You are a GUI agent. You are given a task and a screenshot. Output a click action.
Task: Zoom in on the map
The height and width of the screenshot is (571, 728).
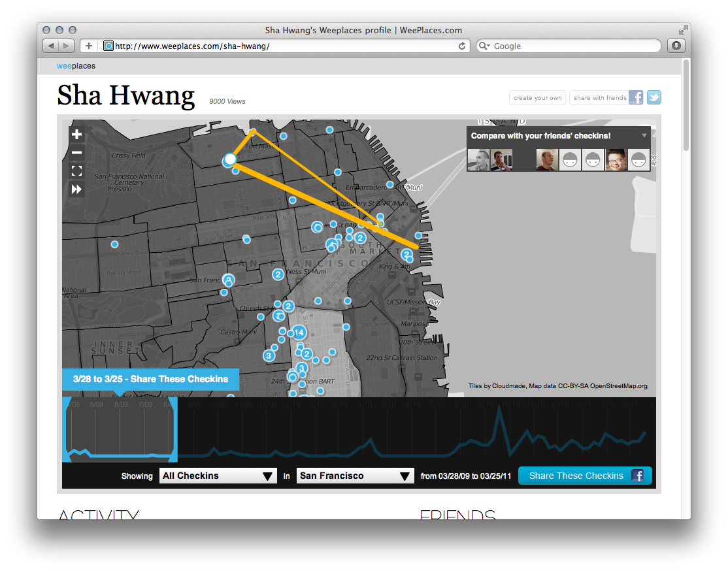coord(76,134)
